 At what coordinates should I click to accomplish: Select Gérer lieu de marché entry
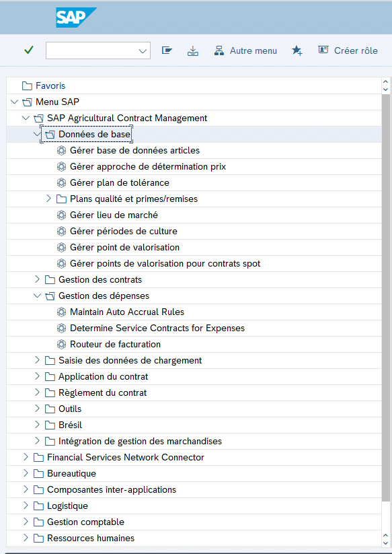click(x=114, y=215)
